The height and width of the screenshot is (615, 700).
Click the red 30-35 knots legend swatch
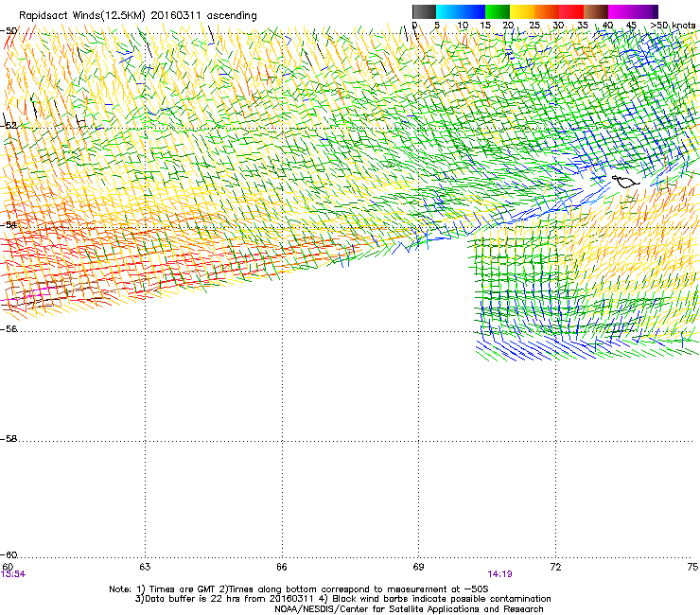(x=571, y=11)
